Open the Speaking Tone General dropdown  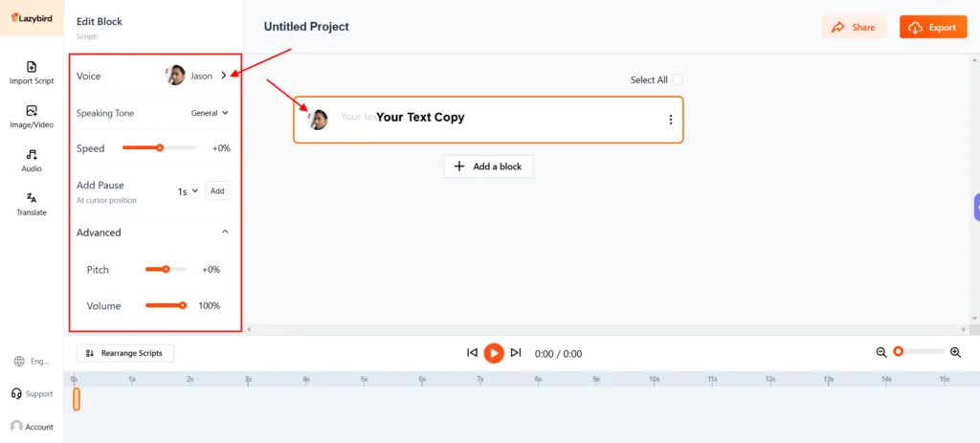coord(210,113)
